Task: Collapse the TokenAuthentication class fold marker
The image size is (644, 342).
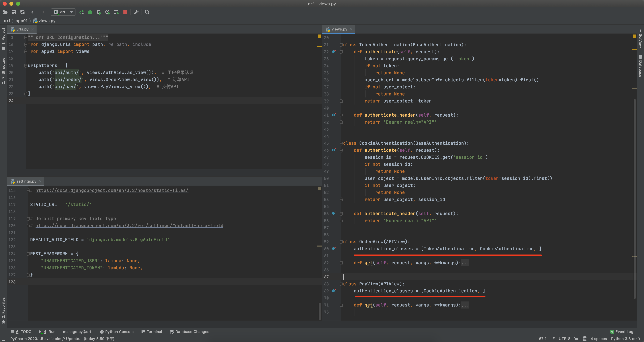Action: 341,45
